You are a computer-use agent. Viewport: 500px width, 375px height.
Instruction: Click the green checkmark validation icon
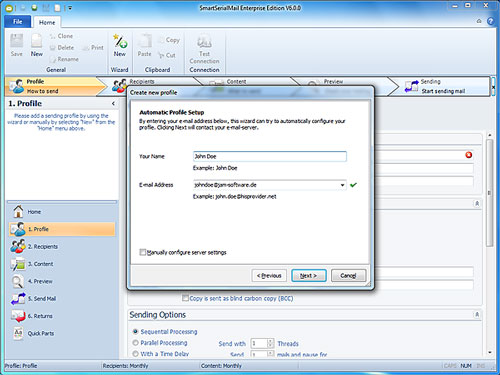[x=353, y=185]
